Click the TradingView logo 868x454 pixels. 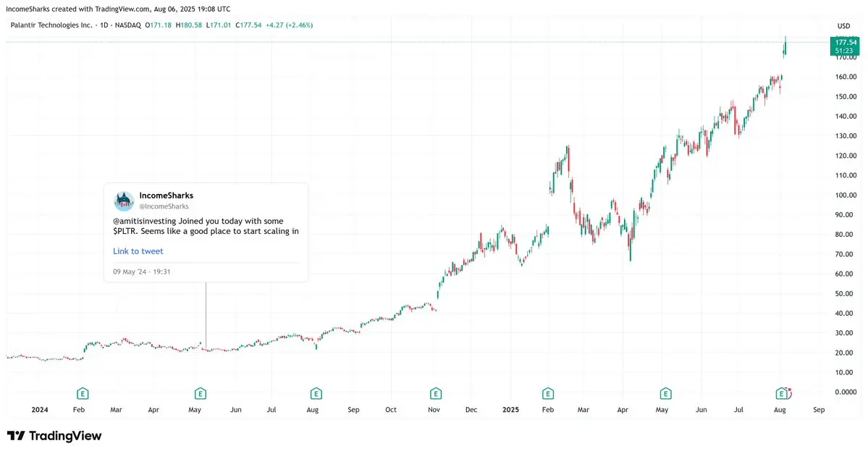click(x=54, y=436)
